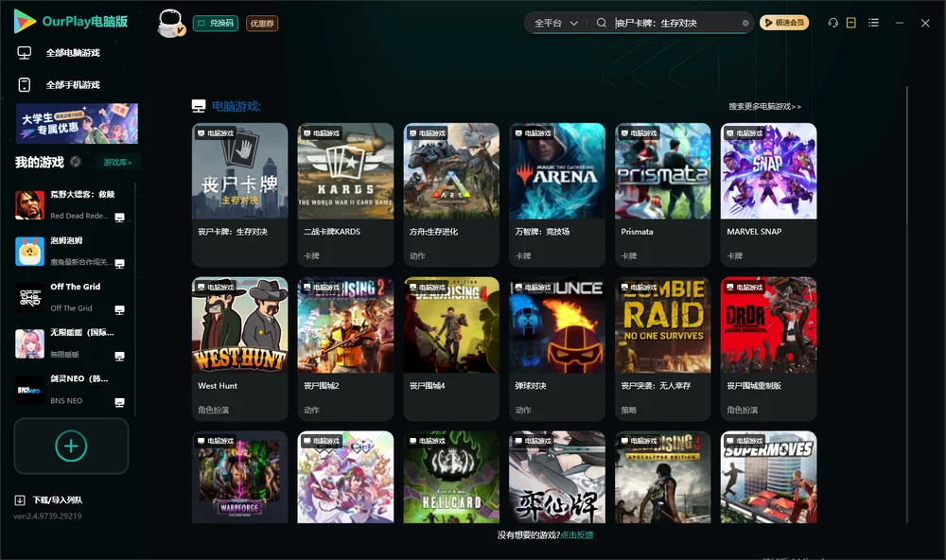The width and height of the screenshot is (946, 560).
Task: Click the 兑换码 redeem code button
Action: click(216, 23)
